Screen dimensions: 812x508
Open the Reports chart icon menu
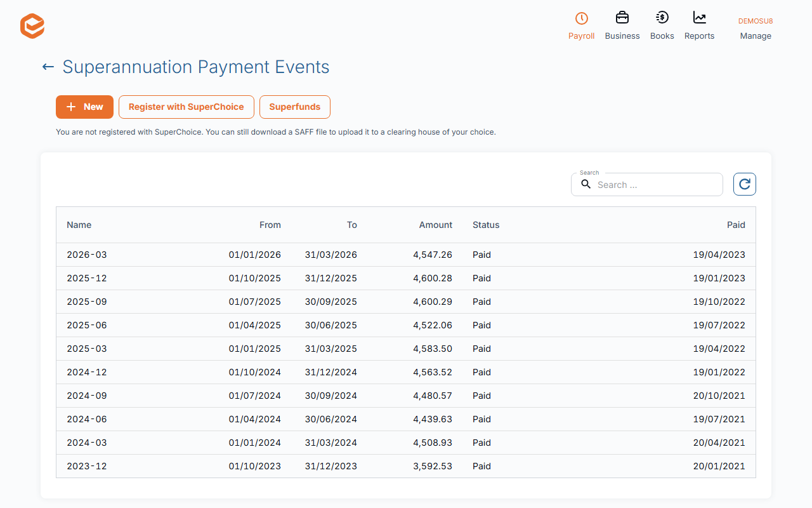point(699,26)
